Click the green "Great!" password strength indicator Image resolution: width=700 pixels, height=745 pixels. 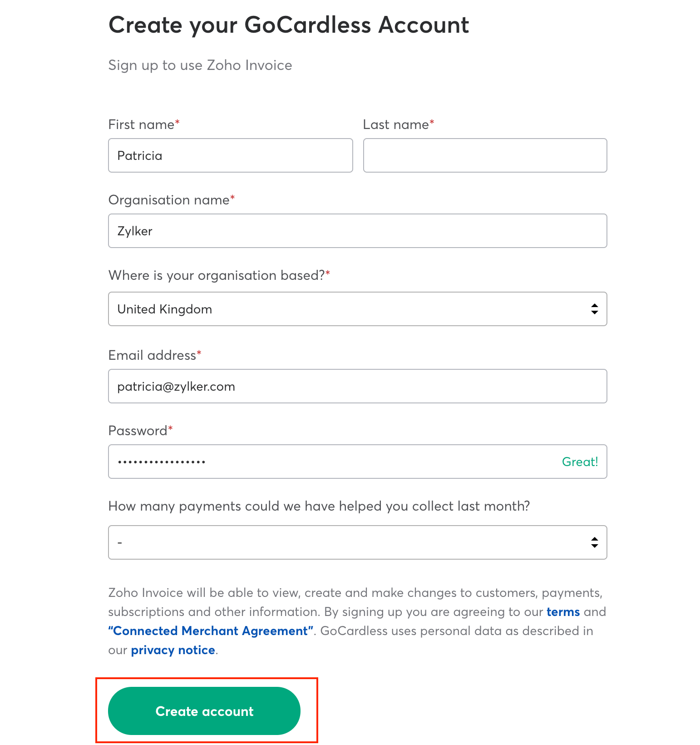[580, 462]
